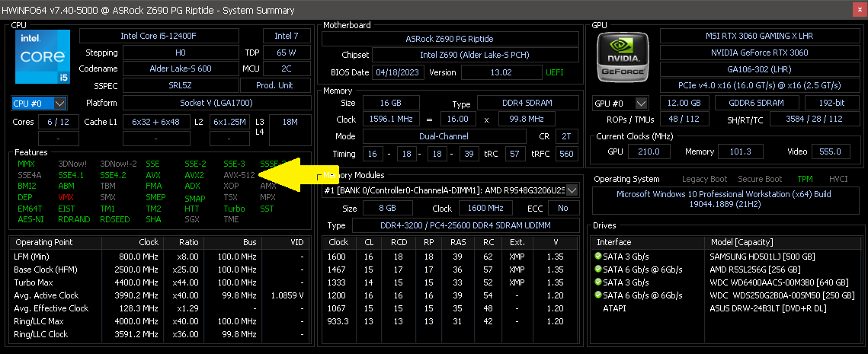This screenshot has width=868, height=354.
Task: Click the AVX-512 feature label
Action: (239, 175)
